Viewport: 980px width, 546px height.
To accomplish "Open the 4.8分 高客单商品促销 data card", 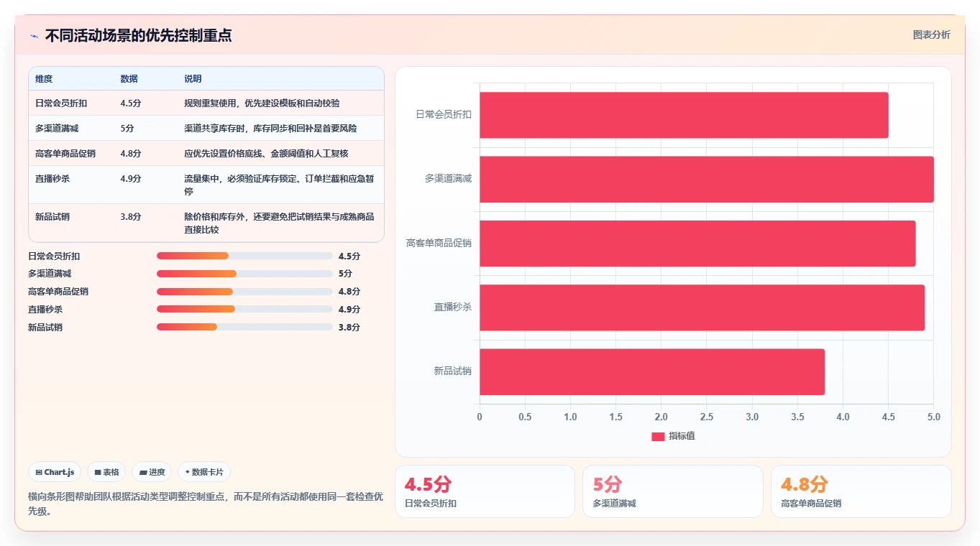I will [x=861, y=491].
